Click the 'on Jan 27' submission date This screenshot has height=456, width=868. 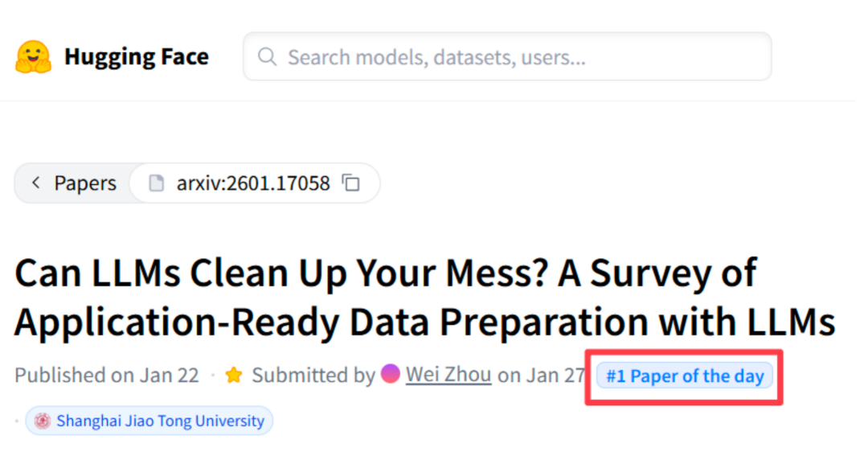pos(541,376)
